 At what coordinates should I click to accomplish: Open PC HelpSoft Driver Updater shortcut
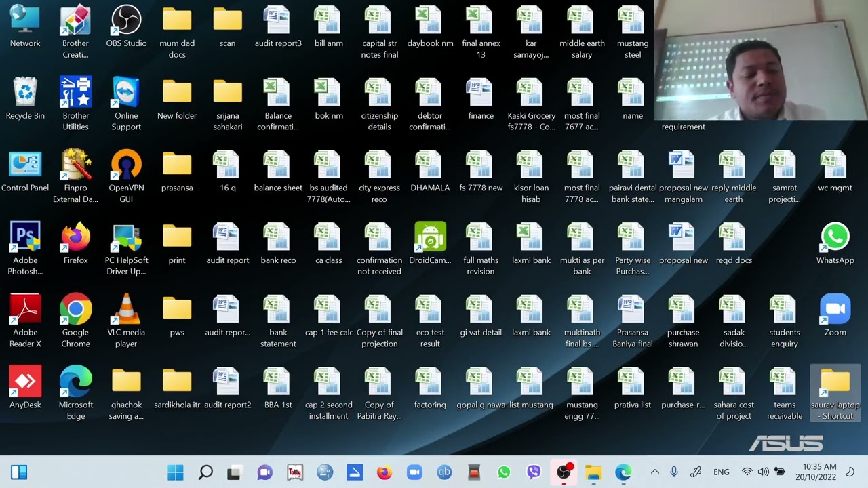(126, 249)
